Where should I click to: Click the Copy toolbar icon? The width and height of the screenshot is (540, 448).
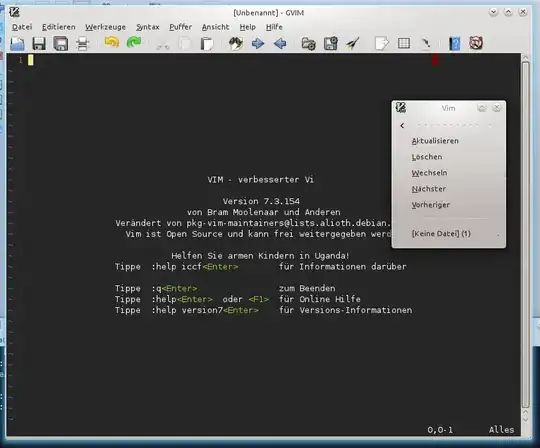click(x=185, y=44)
